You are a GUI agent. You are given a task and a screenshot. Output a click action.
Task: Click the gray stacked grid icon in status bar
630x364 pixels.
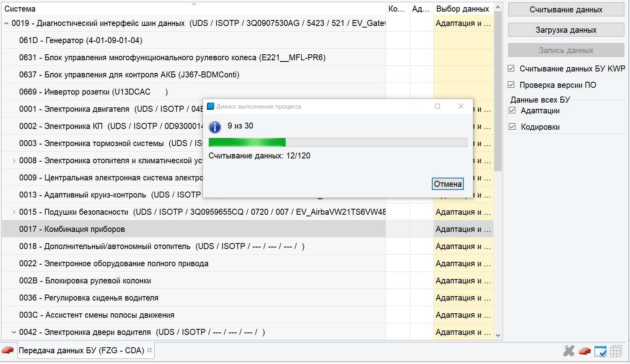[616, 351]
